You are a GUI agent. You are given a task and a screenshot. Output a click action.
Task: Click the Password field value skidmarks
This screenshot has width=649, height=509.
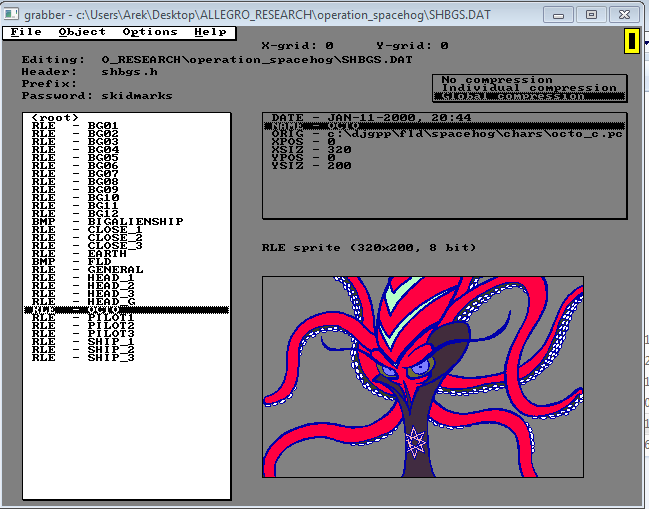[137, 96]
